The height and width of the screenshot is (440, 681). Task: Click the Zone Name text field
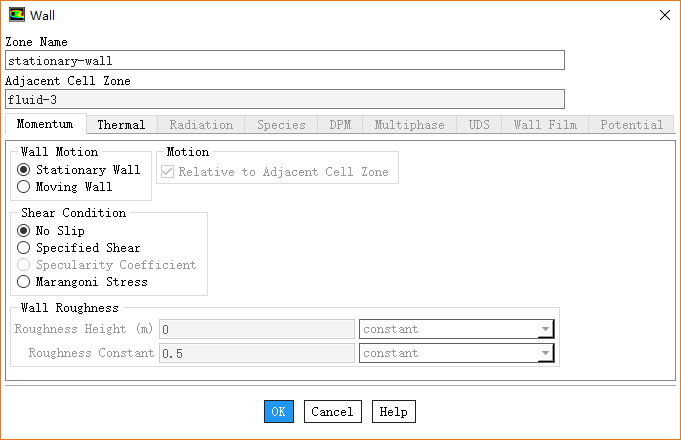[x=284, y=60]
